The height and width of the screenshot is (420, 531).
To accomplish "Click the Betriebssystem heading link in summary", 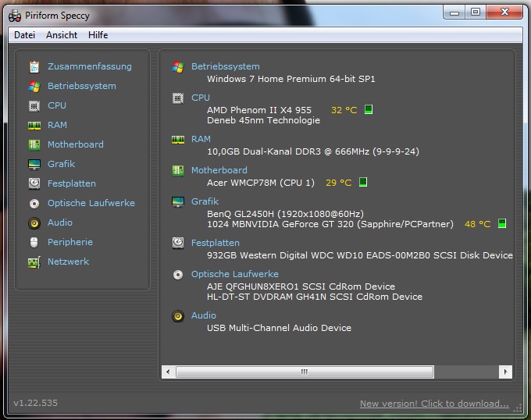I will click(x=226, y=66).
